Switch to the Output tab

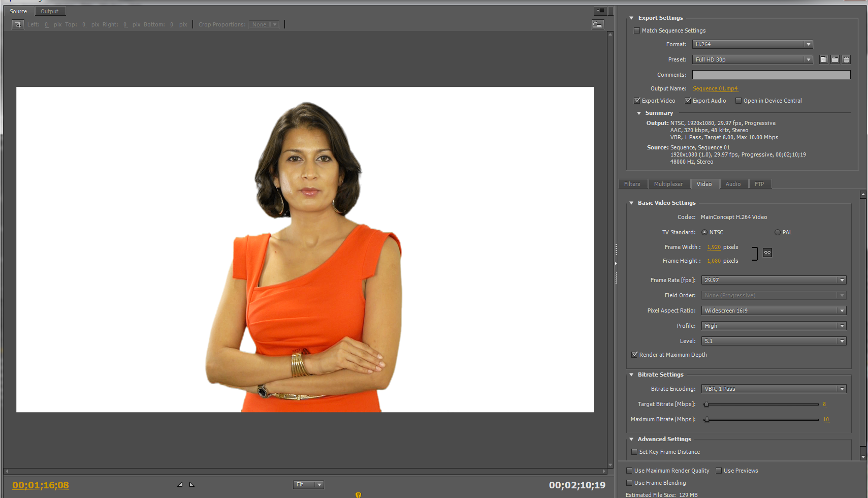tap(49, 11)
